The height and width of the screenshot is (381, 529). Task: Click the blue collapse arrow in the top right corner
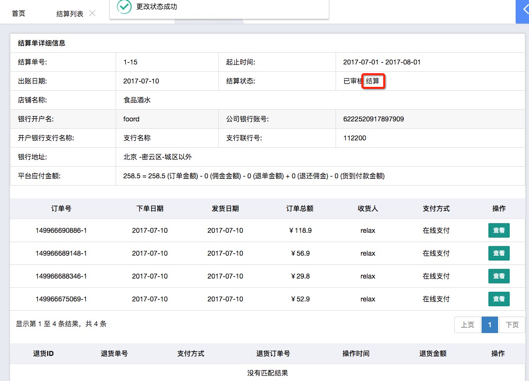pos(523,11)
